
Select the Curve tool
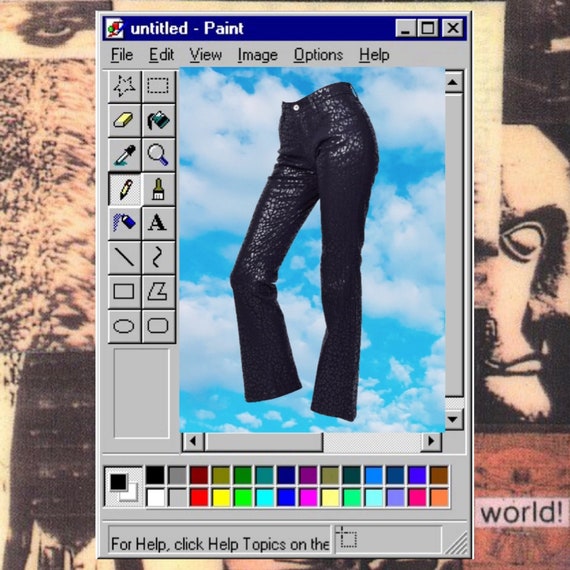pos(158,257)
